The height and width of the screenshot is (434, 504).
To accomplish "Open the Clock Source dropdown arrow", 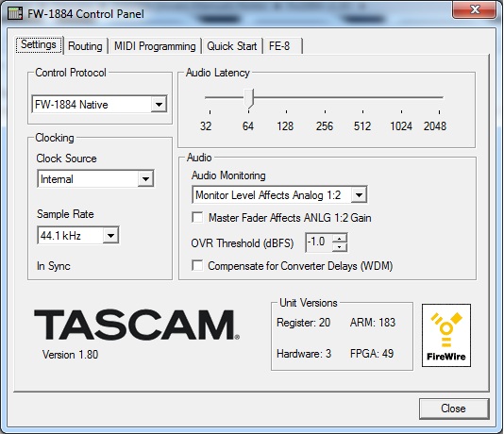I will pos(145,179).
